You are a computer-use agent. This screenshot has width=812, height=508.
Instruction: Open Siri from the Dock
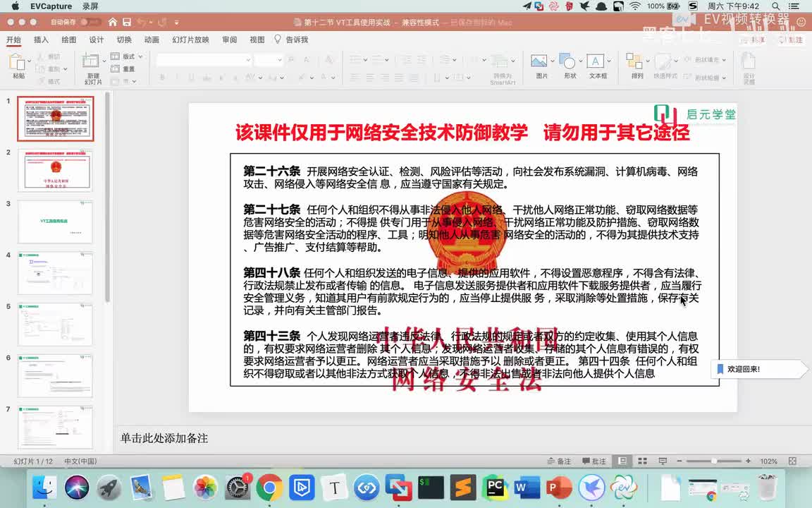pyautogui.click(x=77, y=488)
